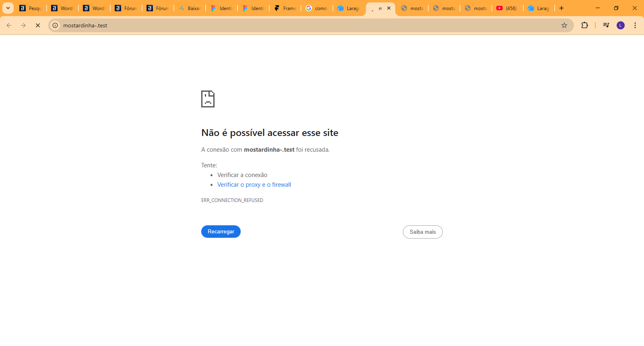644x346 pixels.
Task: Open a new tab with the plus icon
Action: [561, 8]
